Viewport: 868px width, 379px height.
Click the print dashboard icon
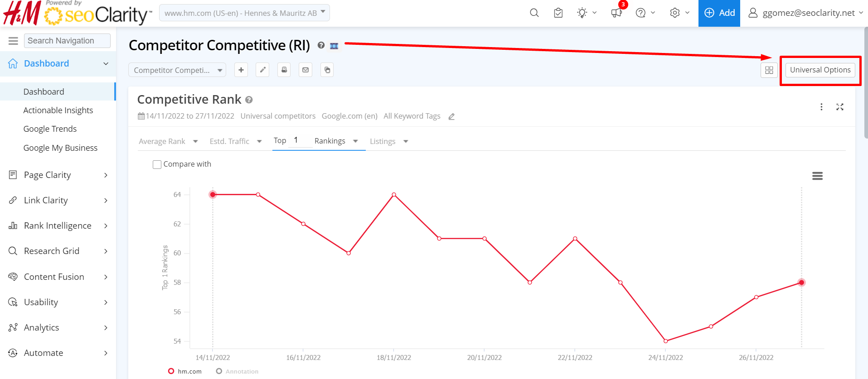click(284, 70)
